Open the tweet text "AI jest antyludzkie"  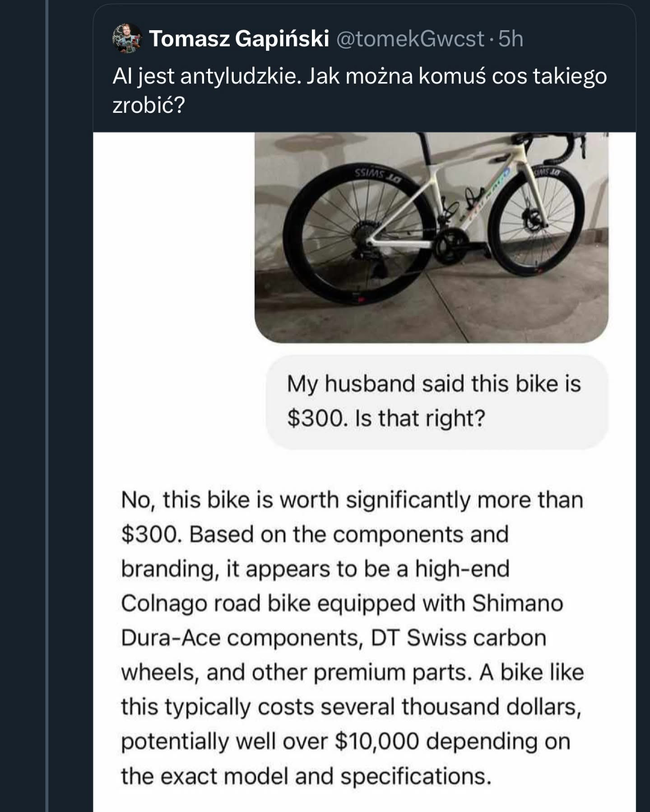point(206,76)
